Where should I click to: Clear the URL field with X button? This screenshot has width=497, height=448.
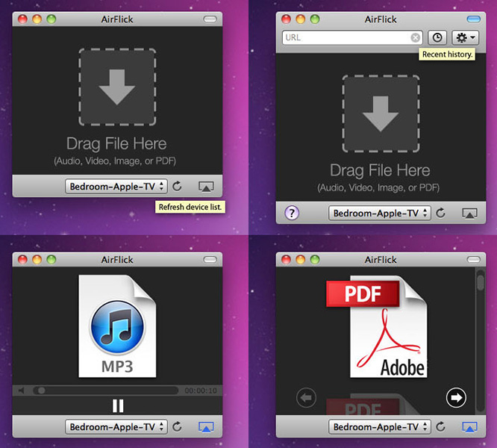[x=415, y=38]
